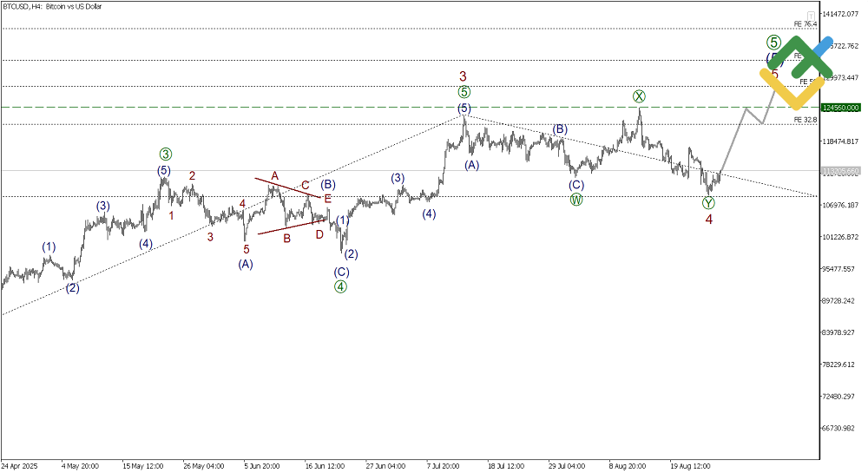868x473 pixels.
Task: Select the FE 76.4 Fibonacci level label
Action: pyautogui.click(x=805, y=23)
